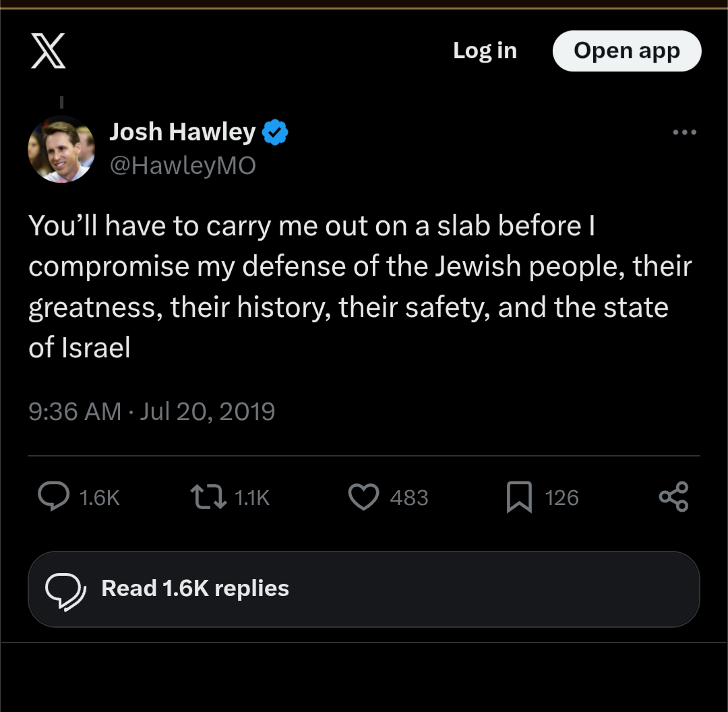Screen dimensions: 728x712
Task: Like the post with the heart icon
Action: coord(363,498)
